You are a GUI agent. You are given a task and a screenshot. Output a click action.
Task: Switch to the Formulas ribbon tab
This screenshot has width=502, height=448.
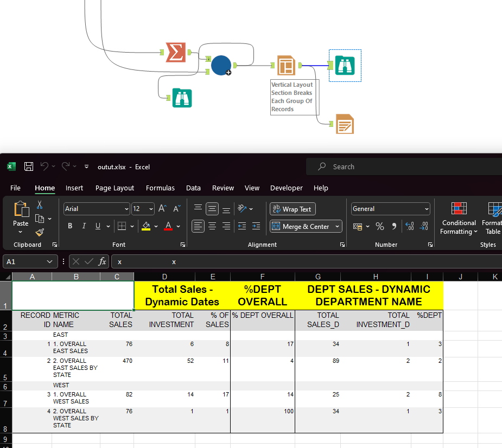click(160, 188)
